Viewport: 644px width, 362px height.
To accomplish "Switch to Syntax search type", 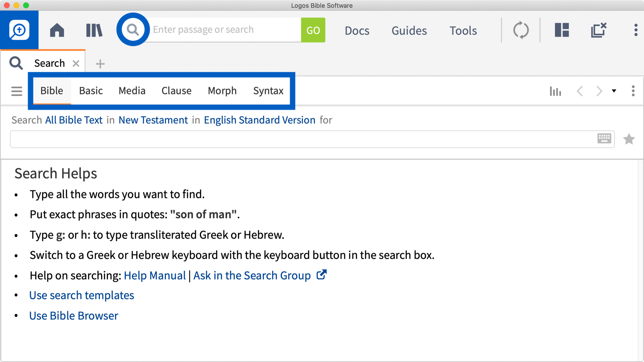I will tap(268, 91).
